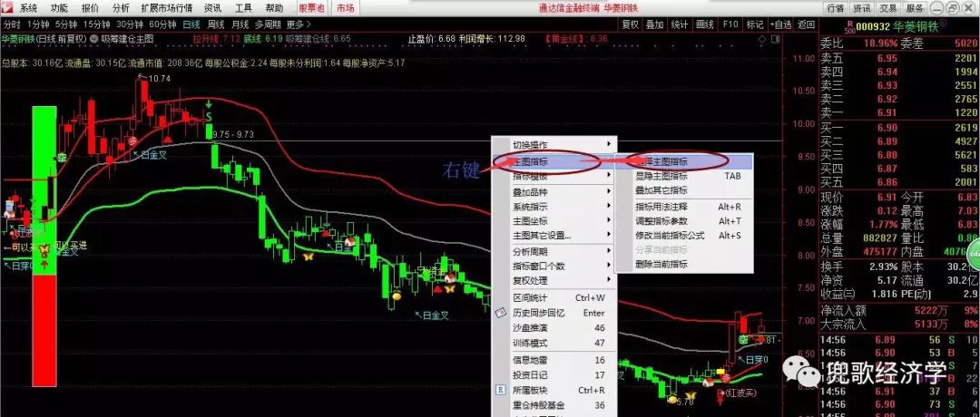Switch to 30分钟 period
980x417 pixels.
click(x=130, y=24)
